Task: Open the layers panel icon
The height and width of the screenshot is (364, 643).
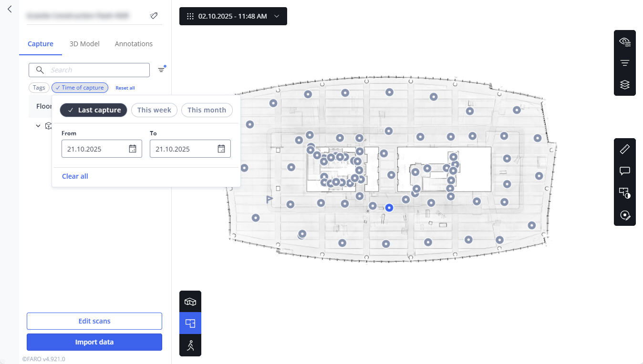Action: pos(624,85)
